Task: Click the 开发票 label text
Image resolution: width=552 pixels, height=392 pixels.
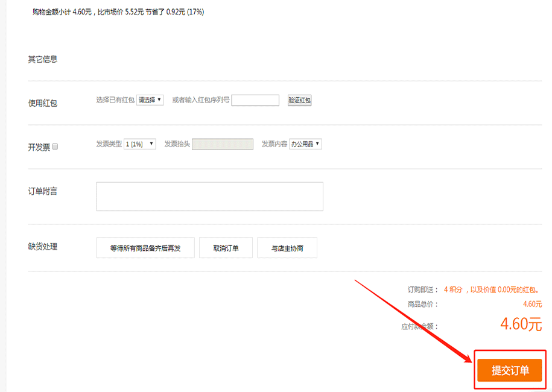Action: (x=39, y=147)
